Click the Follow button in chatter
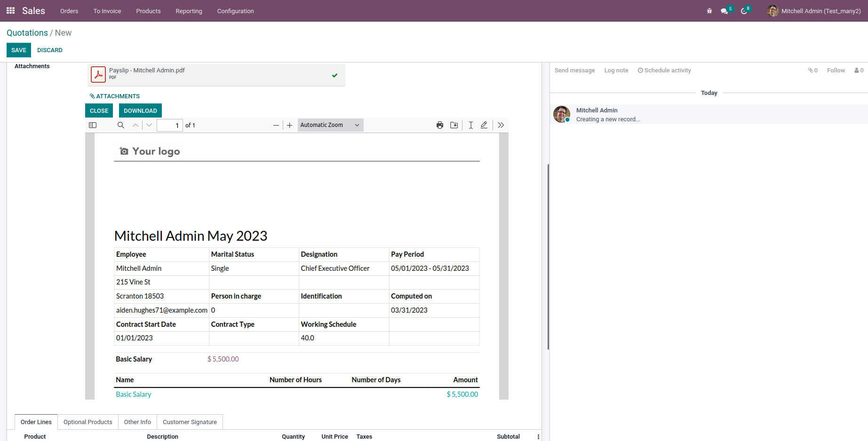 pos(836,71)
